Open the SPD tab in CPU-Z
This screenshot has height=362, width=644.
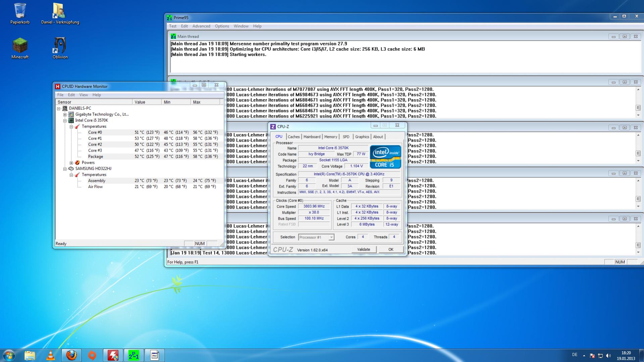(x=346, y=137)
